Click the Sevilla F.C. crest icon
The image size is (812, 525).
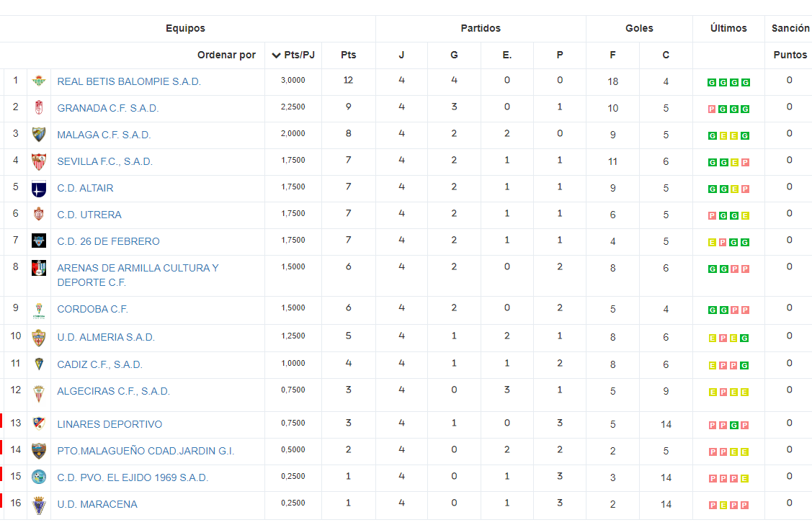39,161
